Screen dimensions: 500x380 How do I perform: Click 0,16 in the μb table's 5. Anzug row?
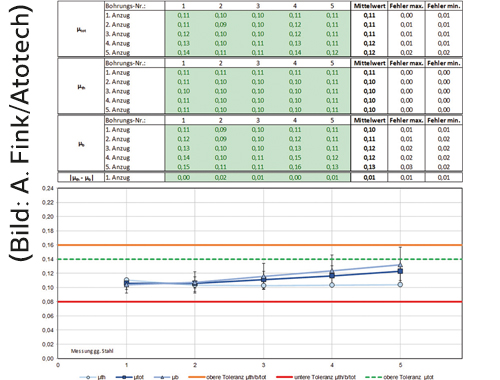click(295, 167)
